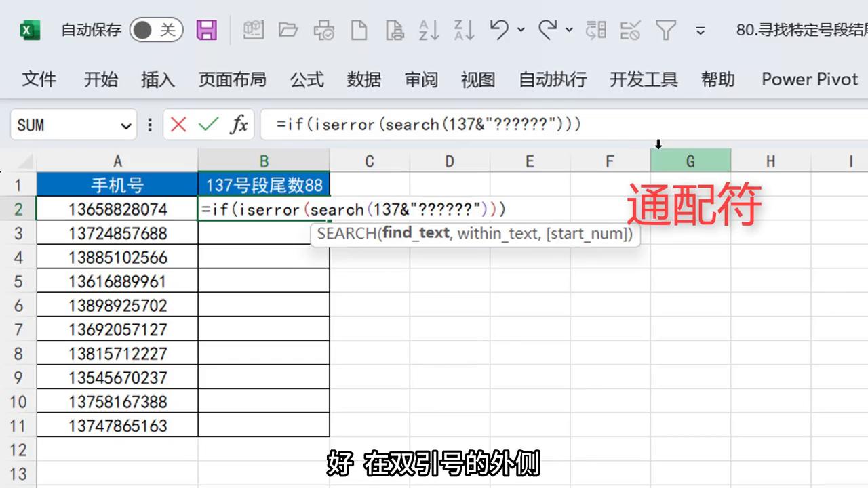Image resolution: width=868 pixels, height=488 pixels.
Task: Click the SEARCH find_text tooltip link
Action: coord(415,234)
